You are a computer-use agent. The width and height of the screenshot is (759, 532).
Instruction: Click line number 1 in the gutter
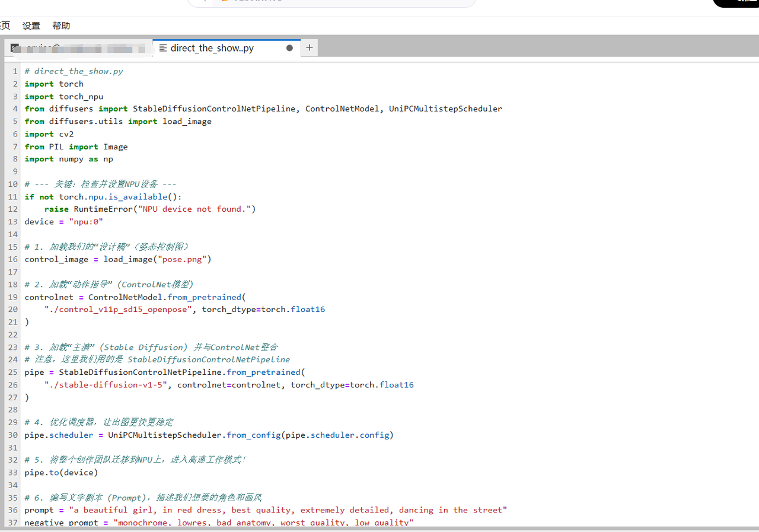[x=15, y=71]
